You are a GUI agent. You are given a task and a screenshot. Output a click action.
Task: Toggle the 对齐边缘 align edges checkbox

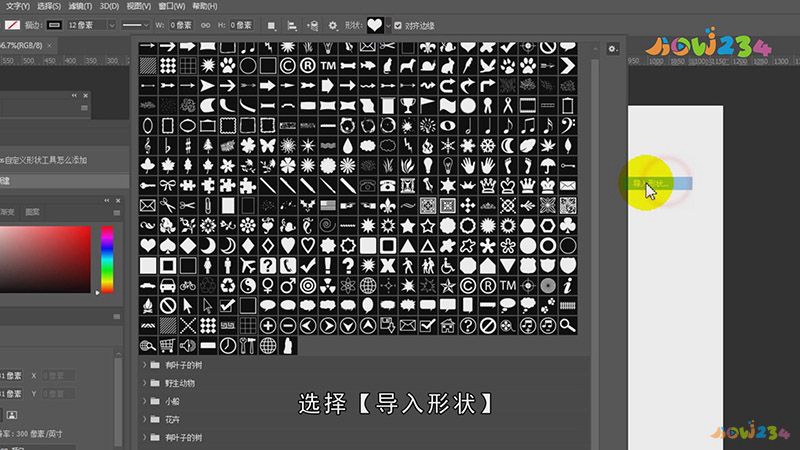tap(398, 26)
